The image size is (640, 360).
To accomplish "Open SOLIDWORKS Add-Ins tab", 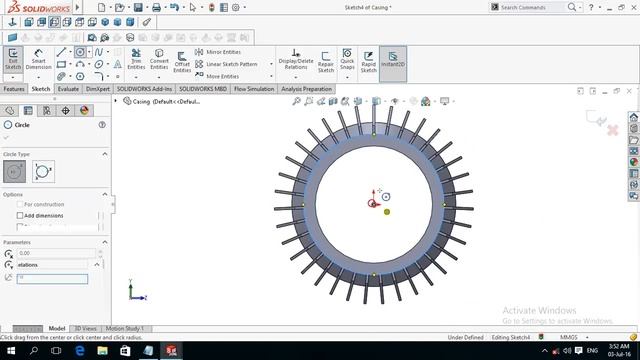I will pos(144,89).
